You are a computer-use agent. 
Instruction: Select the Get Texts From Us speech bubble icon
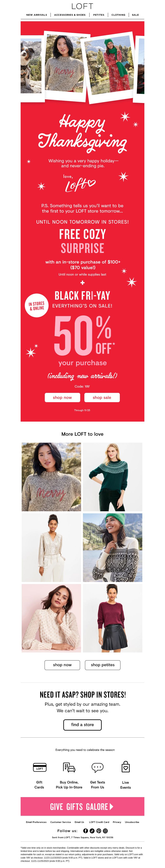point(98,768)
